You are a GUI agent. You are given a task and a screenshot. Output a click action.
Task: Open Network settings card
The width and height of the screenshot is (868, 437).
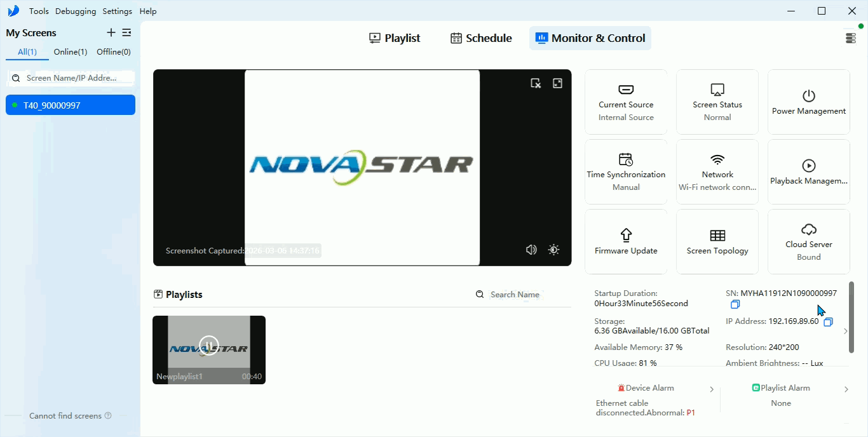pyautogui.click(x=717, y=171)
